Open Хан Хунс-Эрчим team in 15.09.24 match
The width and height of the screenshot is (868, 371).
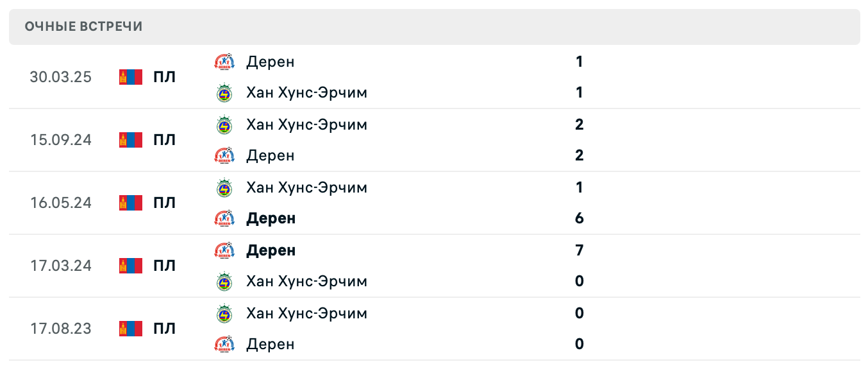306,125
